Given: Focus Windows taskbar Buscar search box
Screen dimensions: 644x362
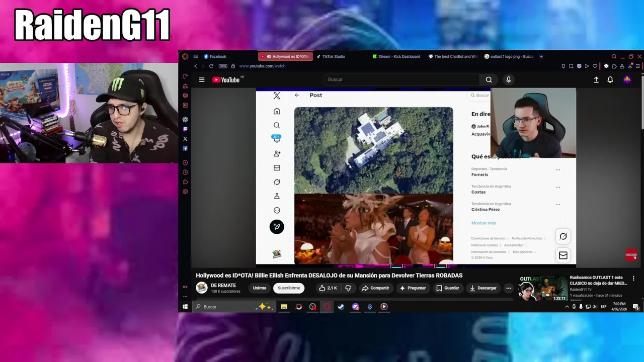Looking at the screenshot, I should click(x=233, y=307).
